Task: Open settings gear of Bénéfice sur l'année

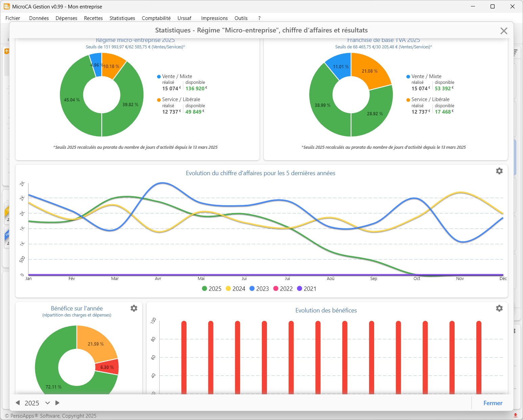Action: tap(134, 308)
